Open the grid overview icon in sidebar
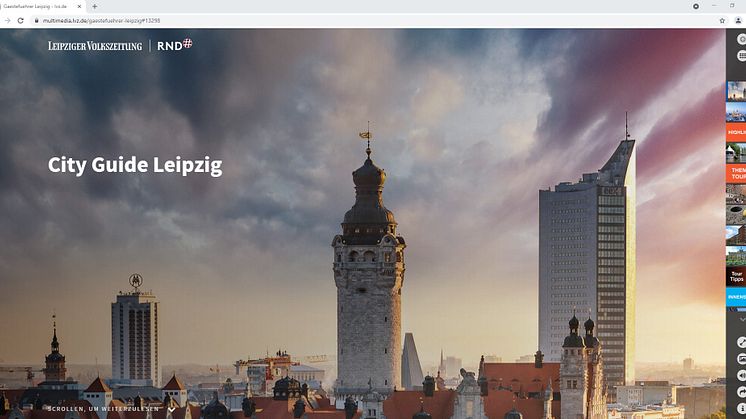The image size is (746, 419). pos(741,56)
